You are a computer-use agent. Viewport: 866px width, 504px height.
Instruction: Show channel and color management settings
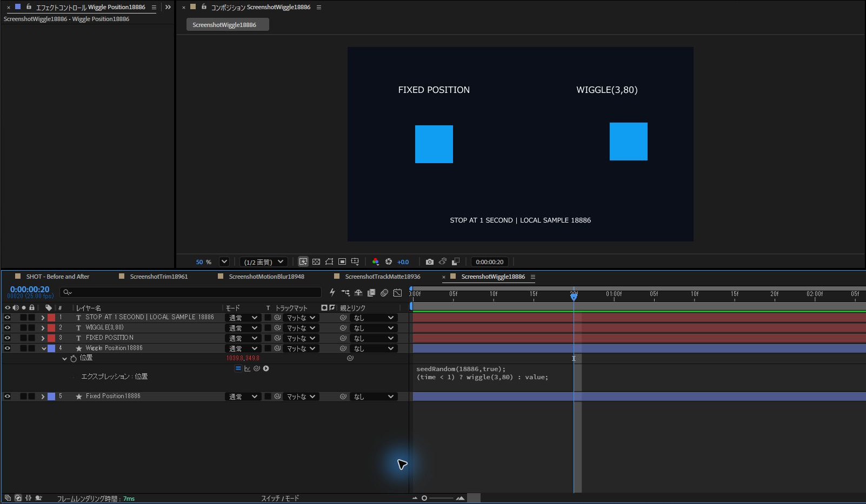(376, 261)
